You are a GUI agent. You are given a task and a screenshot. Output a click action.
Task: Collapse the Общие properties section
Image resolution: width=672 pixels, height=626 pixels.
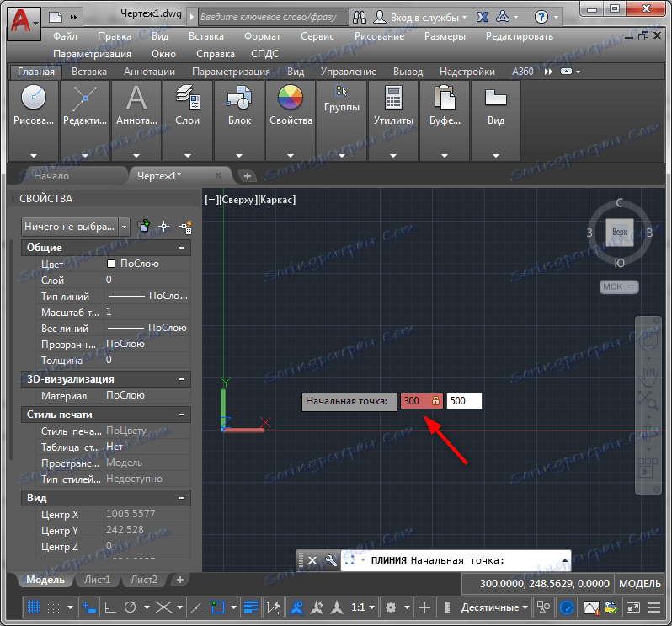tap(182, 248)
